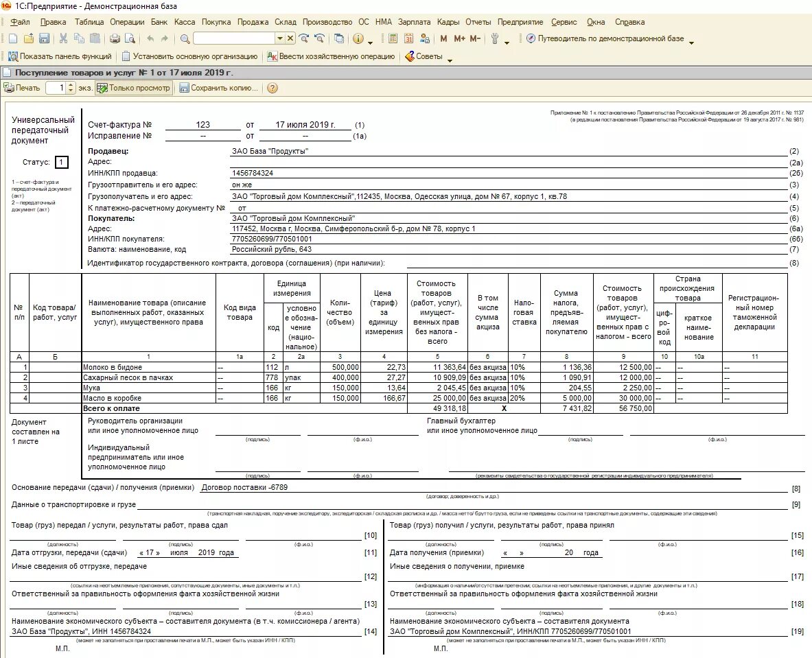This screenshot has height=658, width=812.
Task: Click the total '56 750,00' cell
Action: (623, 408)
